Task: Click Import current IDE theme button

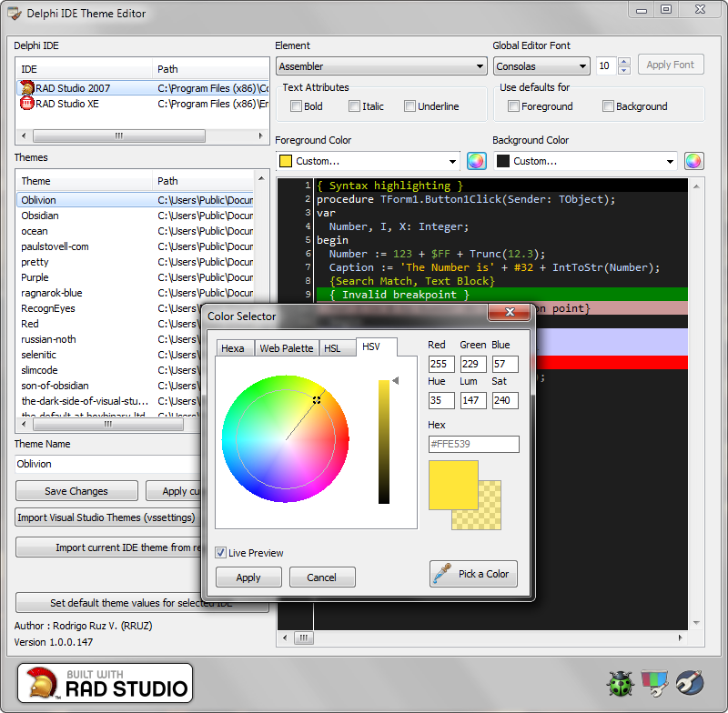Action: (108, 547)
